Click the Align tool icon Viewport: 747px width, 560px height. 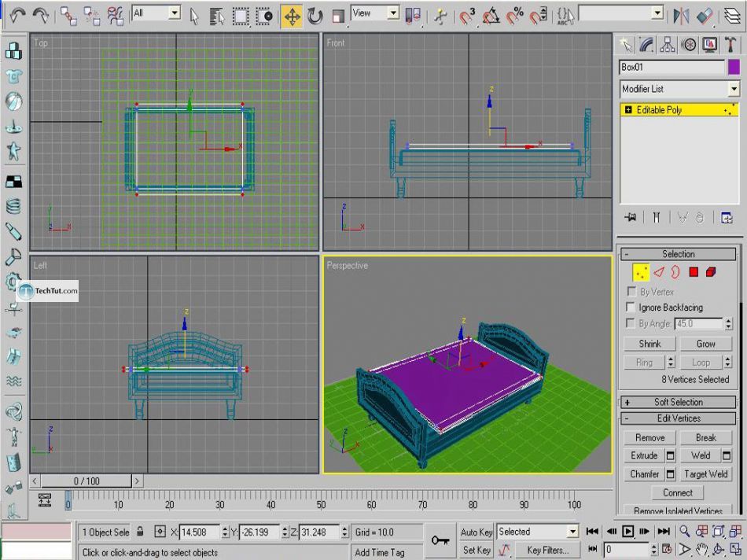[x=704, y=17]
